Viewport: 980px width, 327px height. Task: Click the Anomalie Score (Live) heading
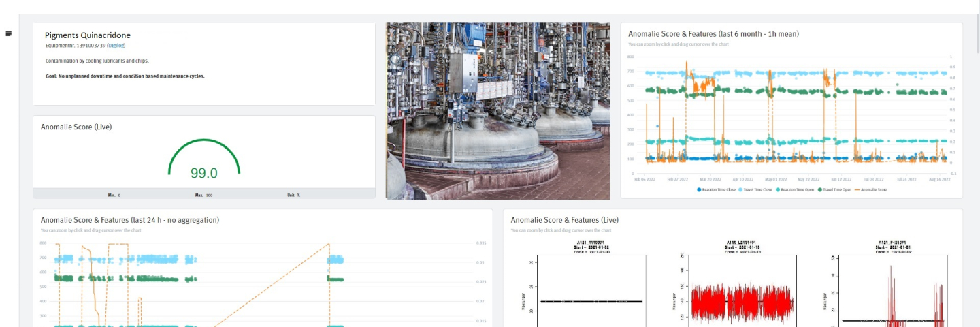(76, 127)
